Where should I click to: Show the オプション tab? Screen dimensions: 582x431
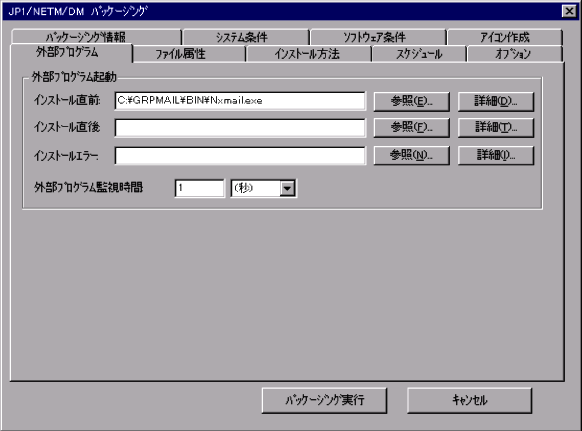(515, 54)
